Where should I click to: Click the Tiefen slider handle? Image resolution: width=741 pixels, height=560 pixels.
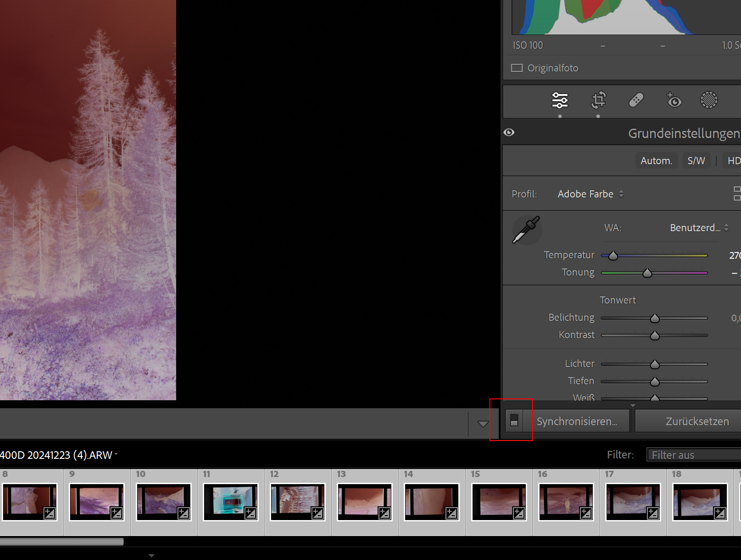655,382
